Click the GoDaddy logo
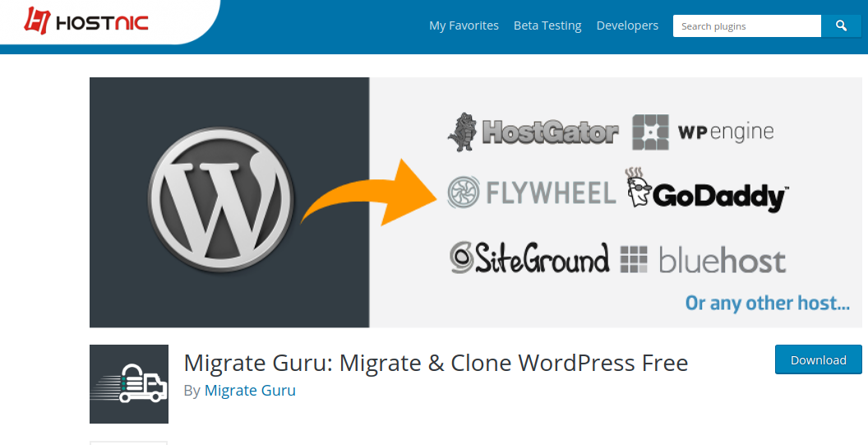 tap(707, 191)
